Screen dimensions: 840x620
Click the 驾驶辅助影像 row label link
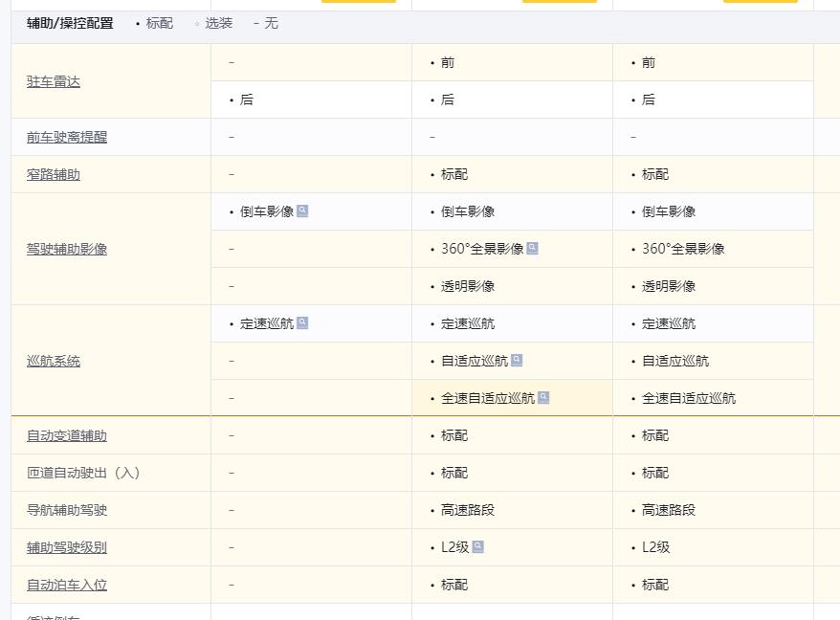point(67,249)
